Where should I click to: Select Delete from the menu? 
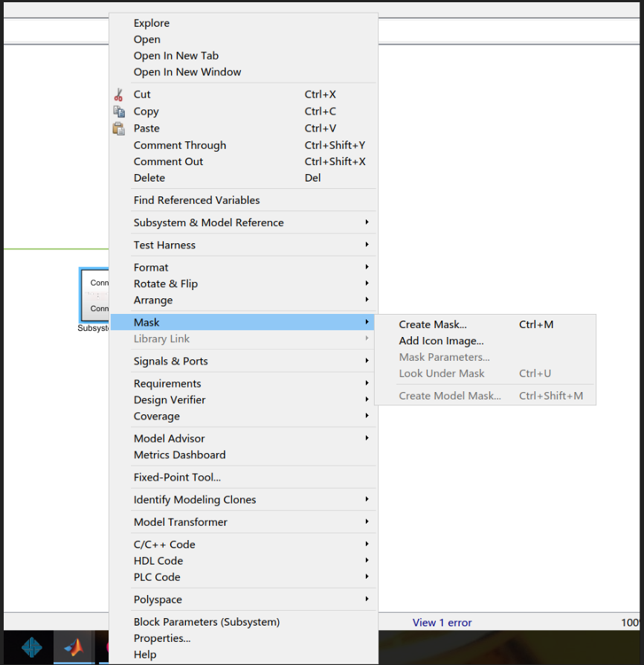[243, 178]
